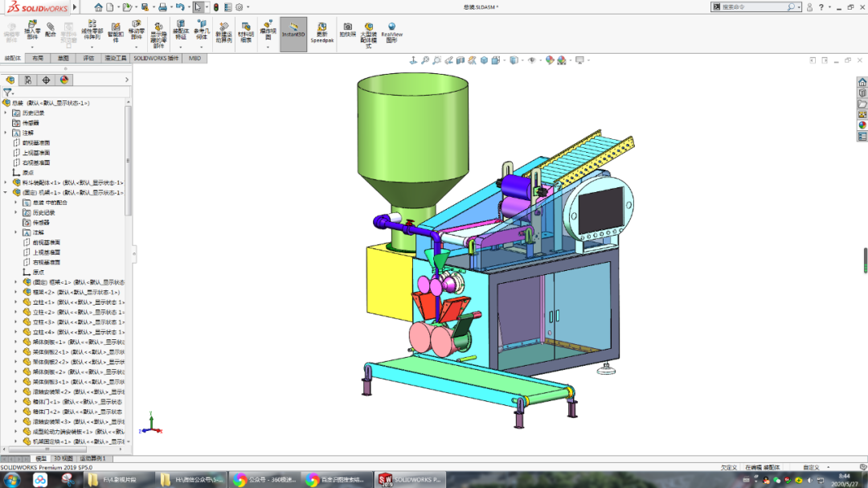Open the FeatureManager design tree tab
This screenshot has width=868, height=488.
(10, 80)
